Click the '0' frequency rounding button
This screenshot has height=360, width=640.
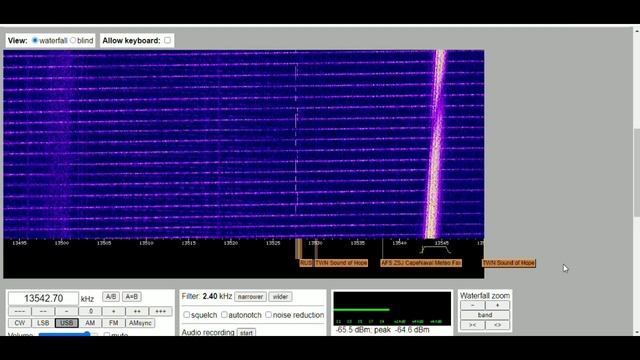point(90,311)
